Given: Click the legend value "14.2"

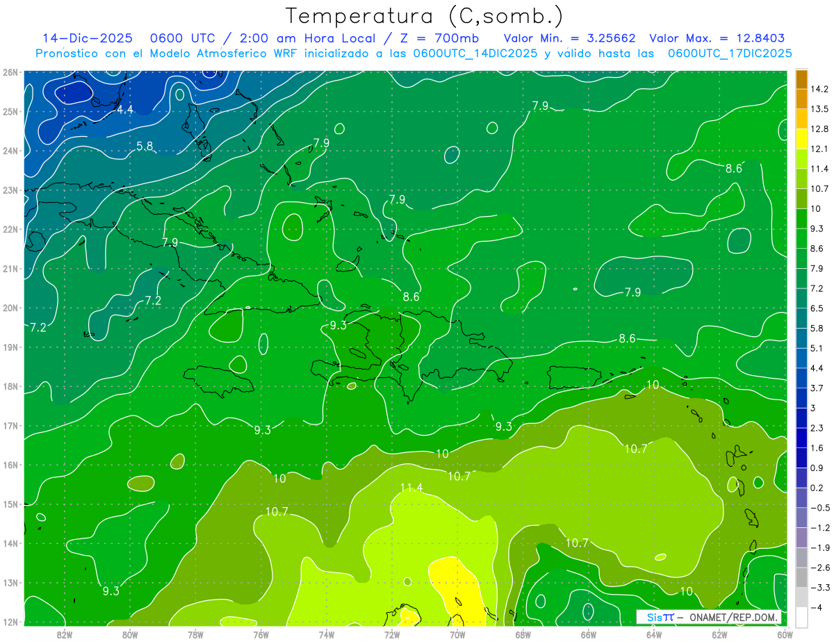Looking at the screenshot, I should [x=819, y=90].
